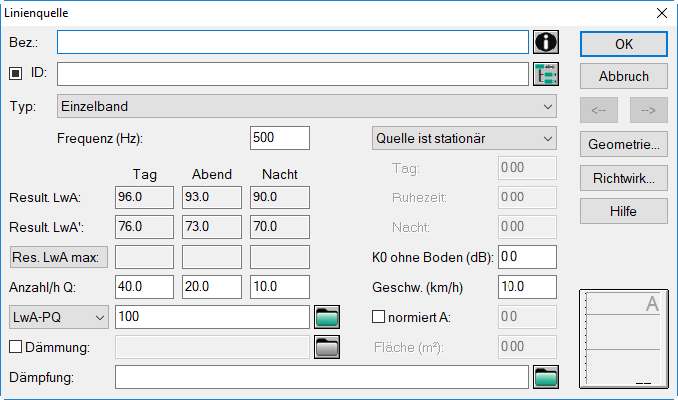678x400 pixels.
Task: Click Result. LwA' Tag value 76.0
Action: pyautogui.click(x=144, y=227)
